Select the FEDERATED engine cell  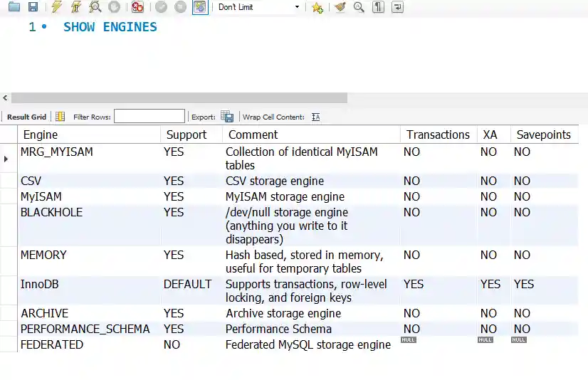pyautogui.click(x=89, y=344)
